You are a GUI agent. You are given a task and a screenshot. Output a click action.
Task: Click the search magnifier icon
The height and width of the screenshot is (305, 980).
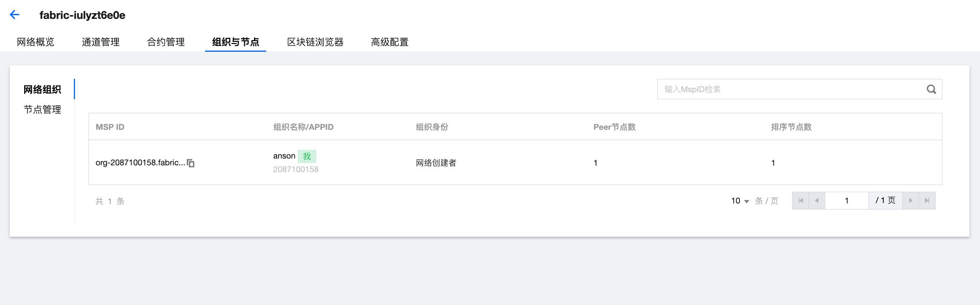coord(931,89)
